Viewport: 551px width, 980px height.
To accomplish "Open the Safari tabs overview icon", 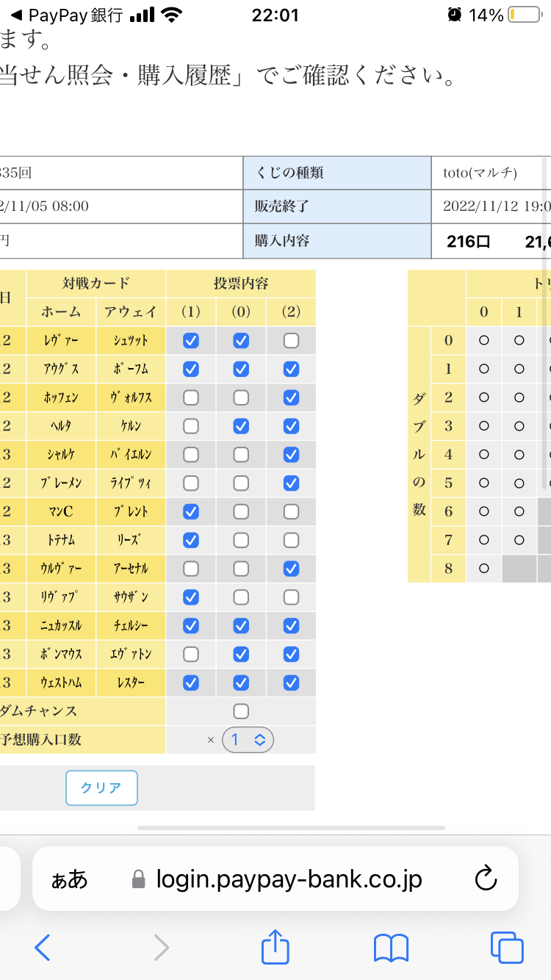I will point(507,948).
